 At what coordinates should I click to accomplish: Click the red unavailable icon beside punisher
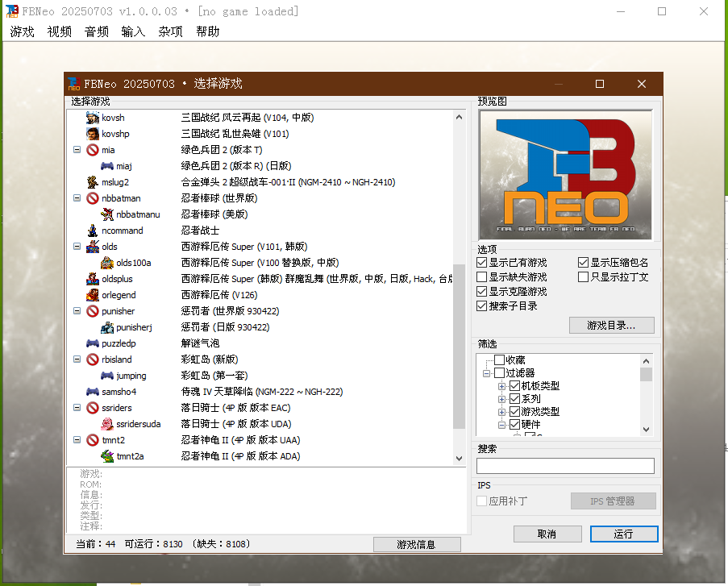click(93, 311)
